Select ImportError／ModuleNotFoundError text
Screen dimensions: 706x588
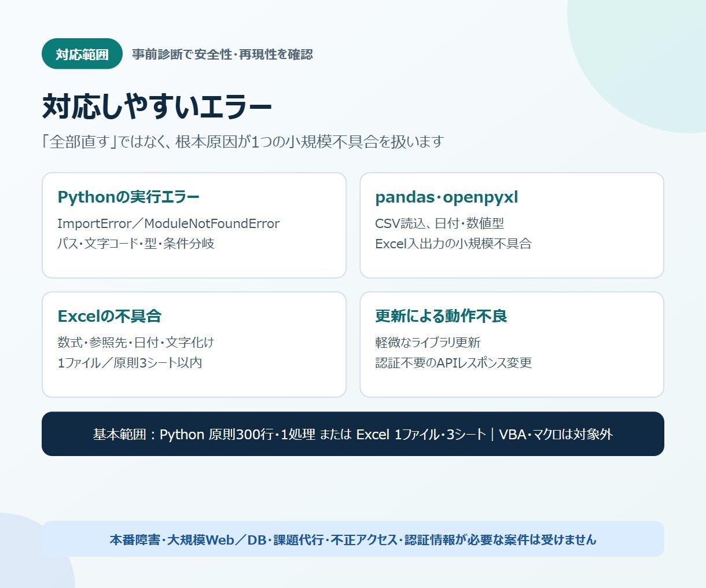tap(168, 223)
